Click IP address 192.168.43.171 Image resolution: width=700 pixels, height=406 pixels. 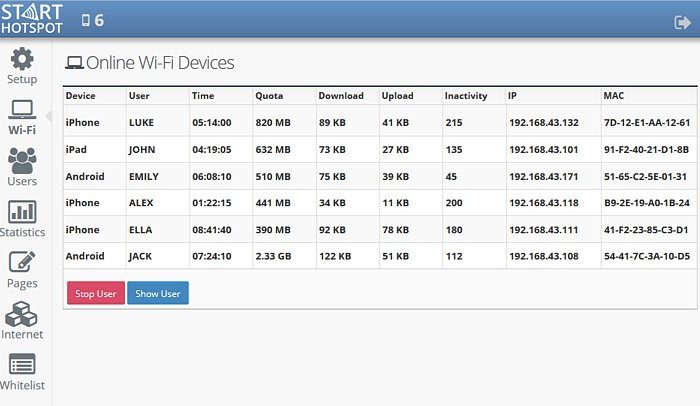(x=544, y=176)
